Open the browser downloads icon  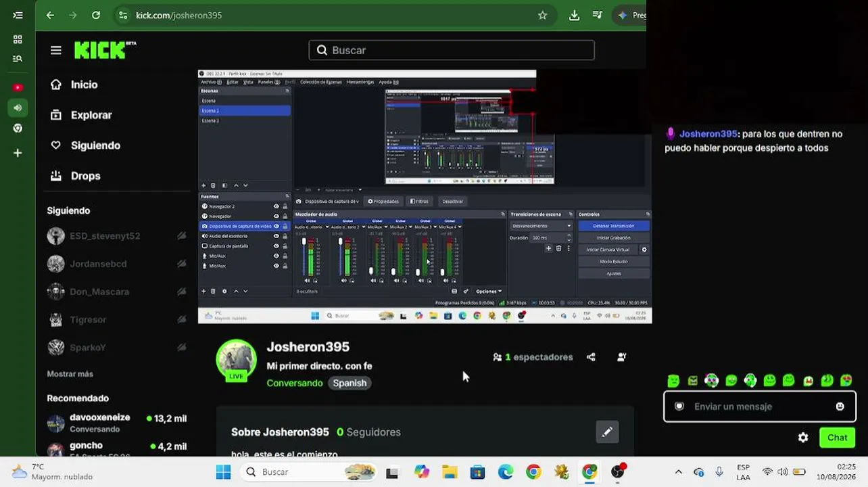click(574, 15)
